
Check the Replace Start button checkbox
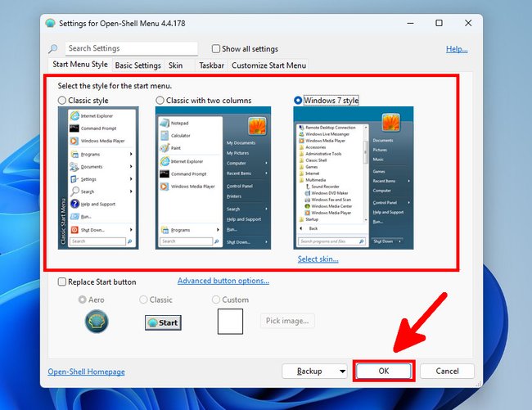[x=62, y=282]
